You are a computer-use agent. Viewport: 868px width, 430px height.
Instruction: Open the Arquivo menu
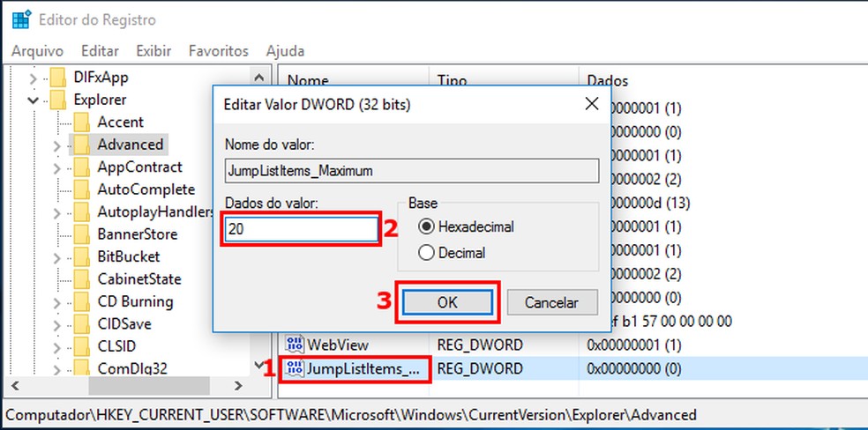[x=38, y=51]
